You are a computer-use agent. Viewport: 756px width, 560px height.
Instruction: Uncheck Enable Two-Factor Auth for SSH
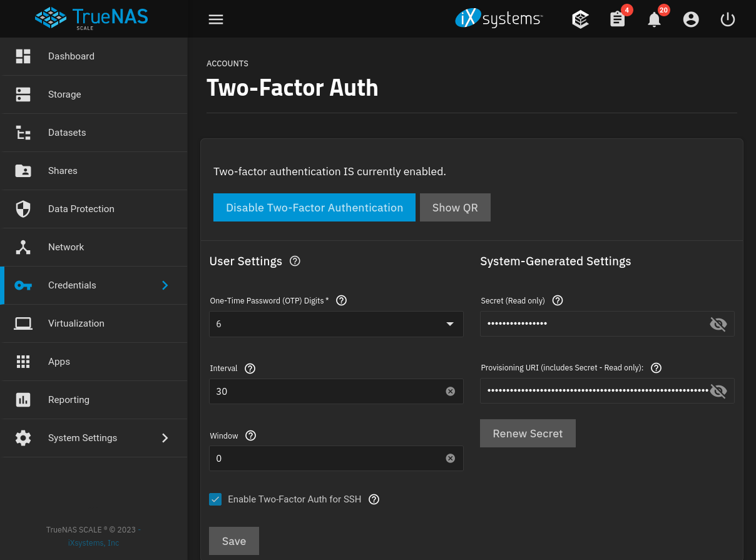pyautogui.click(x=215, y=499)
